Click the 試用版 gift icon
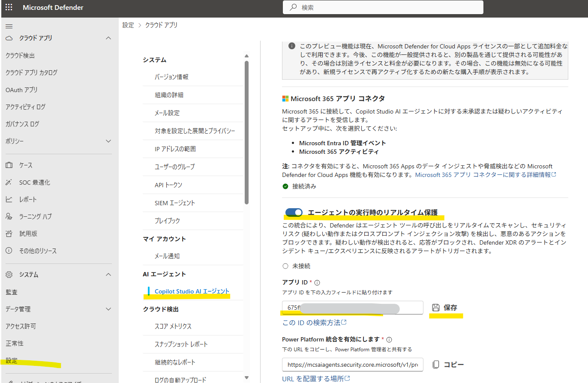The width and height of the screenshot is (588, 383). point(9,234)
